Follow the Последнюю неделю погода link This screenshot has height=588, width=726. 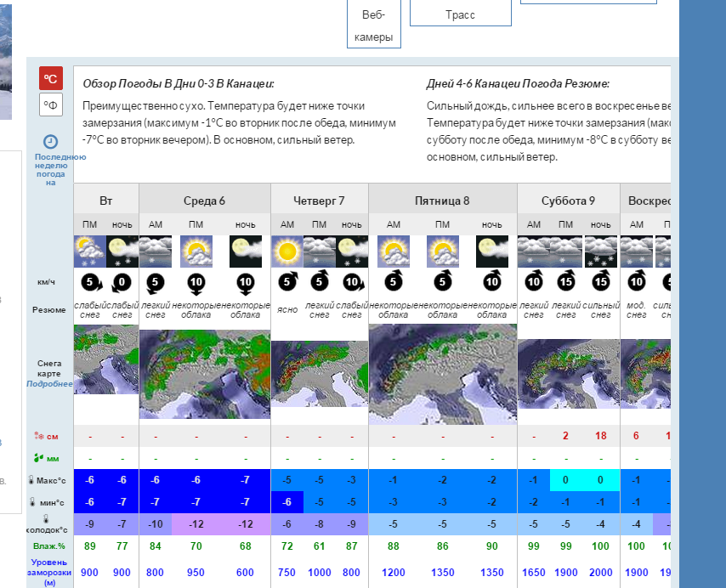[x=50, y=169]
